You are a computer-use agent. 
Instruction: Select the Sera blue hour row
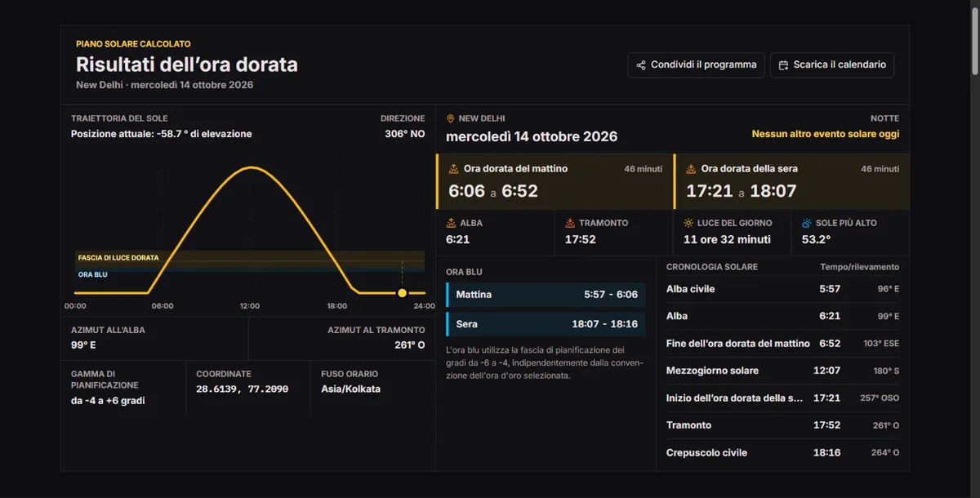coord(546,324)
